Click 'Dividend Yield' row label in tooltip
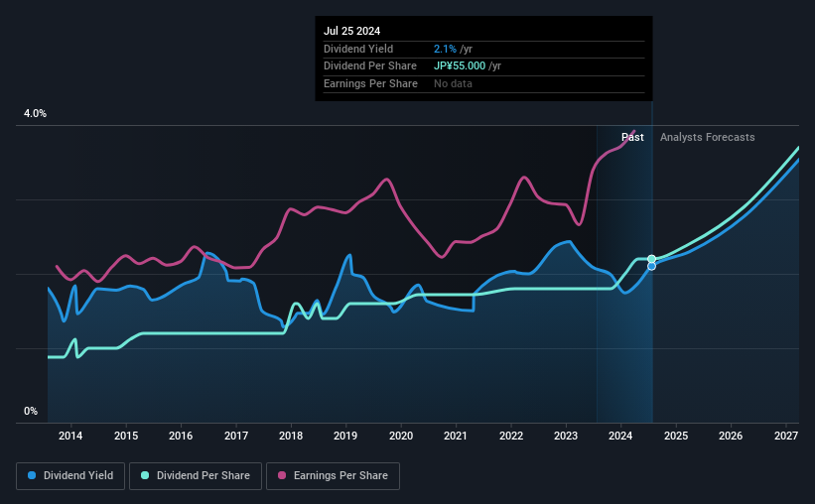Viewport: 815px width, 504px height. (x=358, y=49)
